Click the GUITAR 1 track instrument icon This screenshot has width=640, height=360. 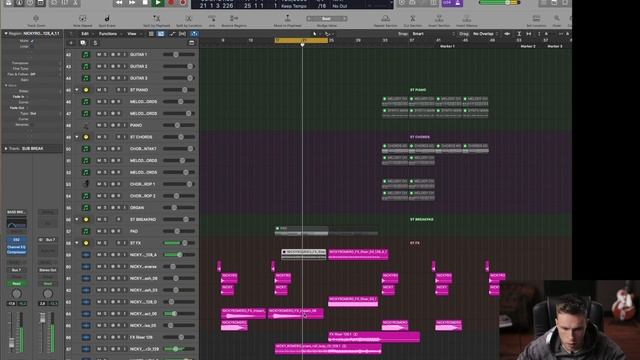(86, 54)
